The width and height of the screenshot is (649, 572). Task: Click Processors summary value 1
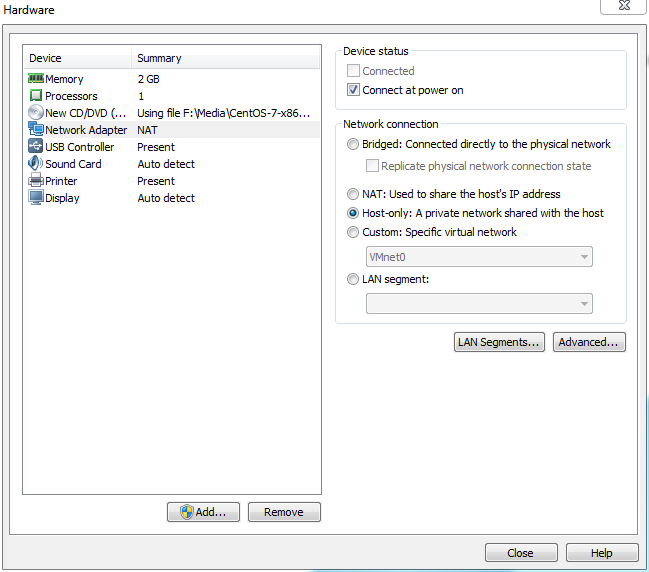tap(141, 96)
